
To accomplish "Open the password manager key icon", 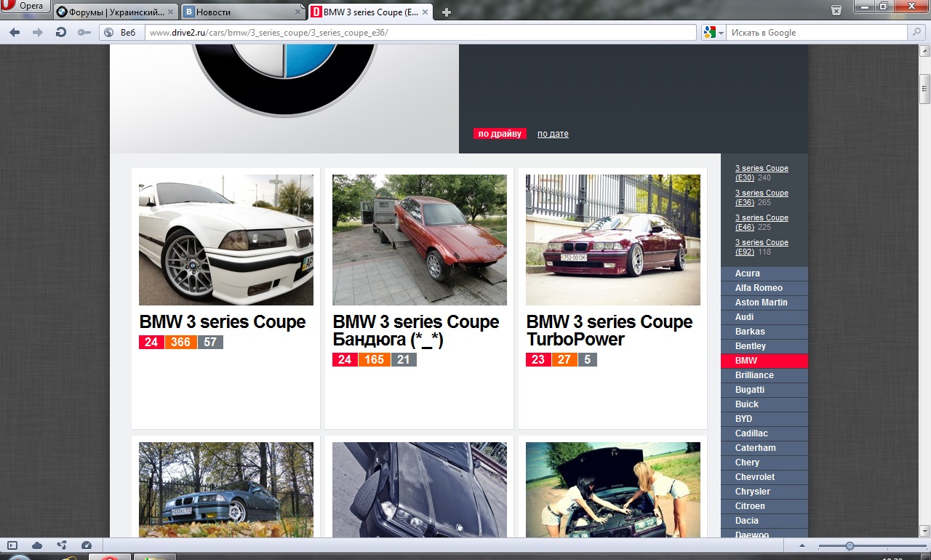I will tap(84, 33).
